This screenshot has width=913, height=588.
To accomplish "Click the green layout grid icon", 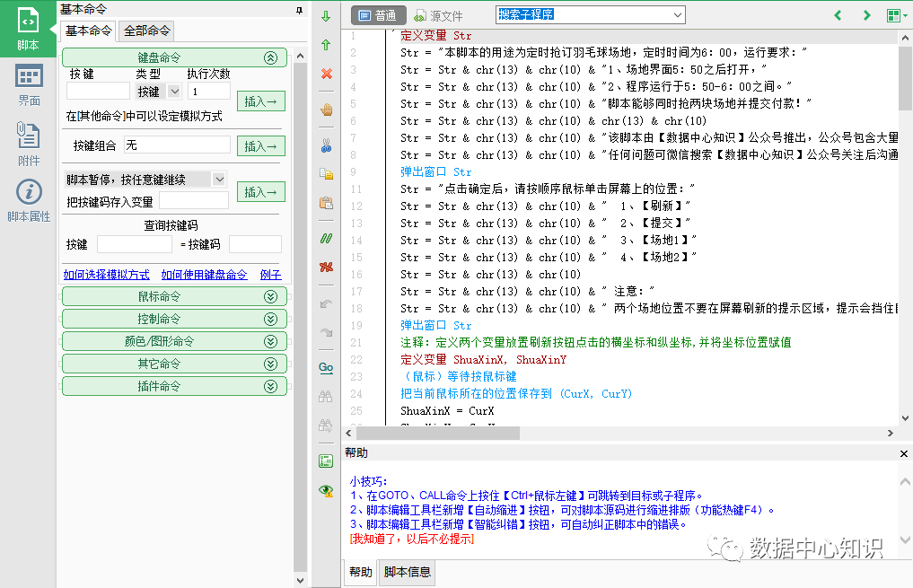I will [x=893, y=16].
